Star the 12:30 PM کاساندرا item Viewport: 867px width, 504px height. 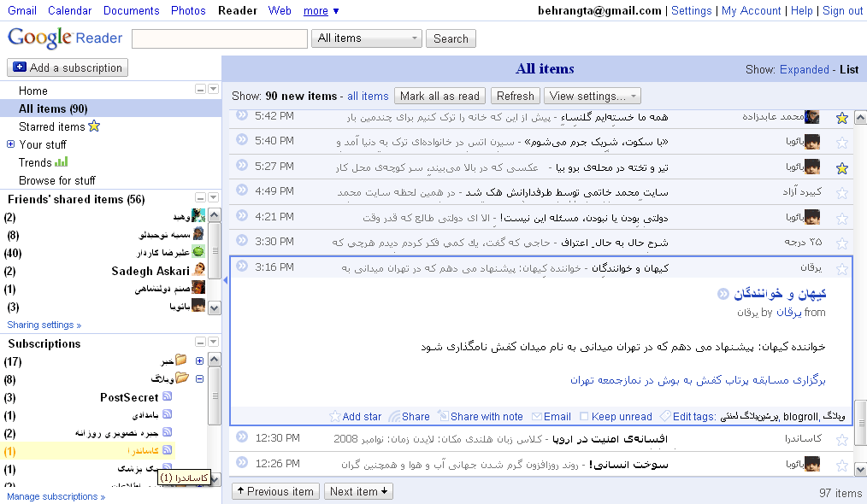pyautogui.click(x=842, y=438)
